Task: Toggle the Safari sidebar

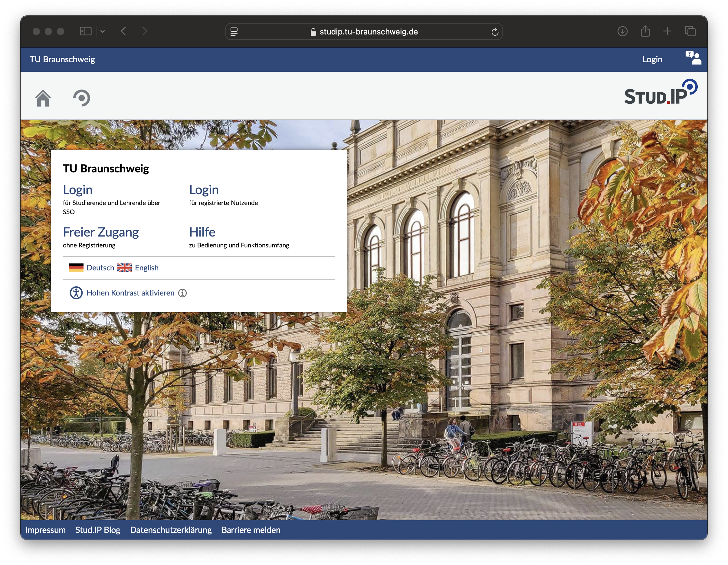Action: [x=86, y=31]
